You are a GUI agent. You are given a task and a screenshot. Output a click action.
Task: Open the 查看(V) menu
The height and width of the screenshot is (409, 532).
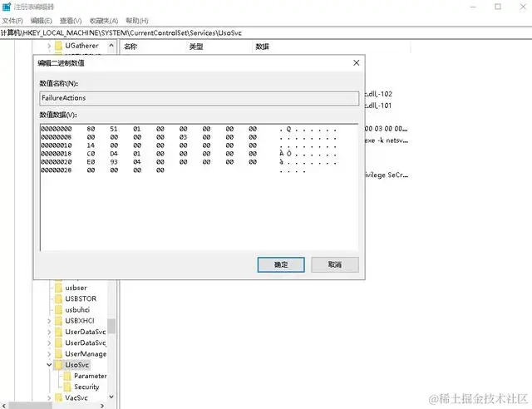71,21
